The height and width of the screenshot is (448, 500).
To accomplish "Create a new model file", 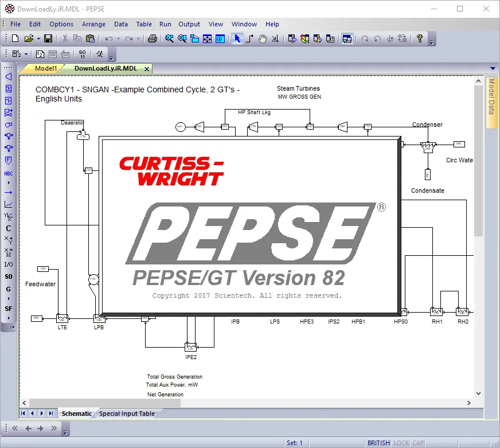I will pyautogui.click(x=15, y=38).
